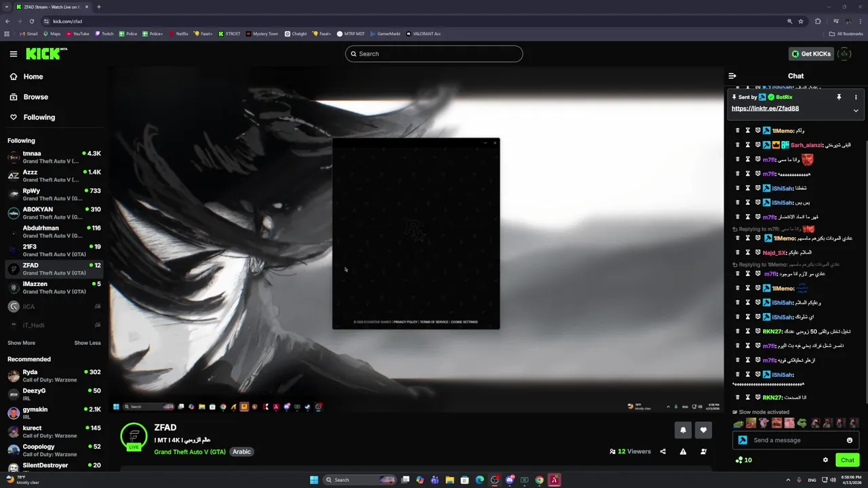Report the stream via warning icon
This screenshot has height=488, width=868.
click(683, 451)
